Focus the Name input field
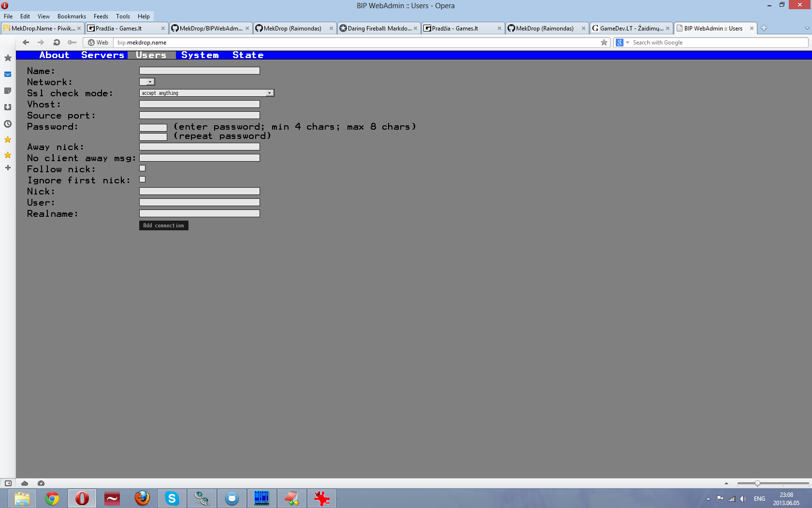Image resolution: width=812 pixels, height=508 pixels. pyautogui.click(x=200, y=71)
